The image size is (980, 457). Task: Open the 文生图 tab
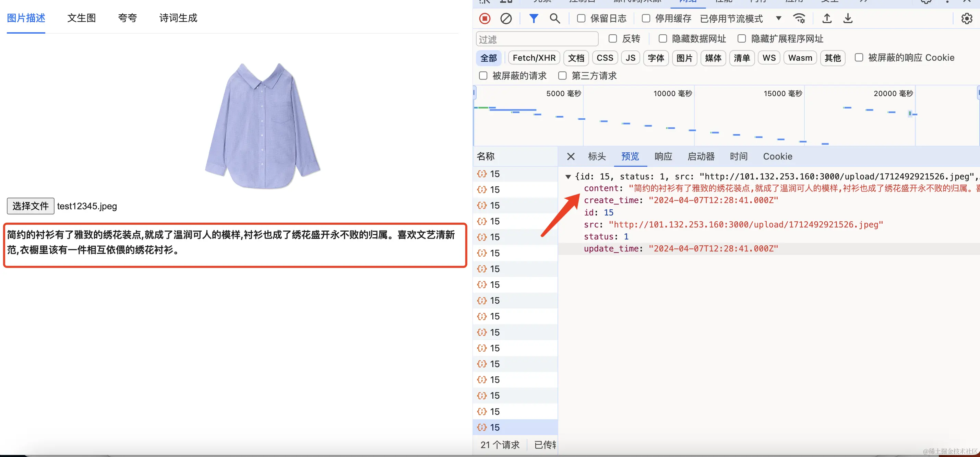pos(81,18)
